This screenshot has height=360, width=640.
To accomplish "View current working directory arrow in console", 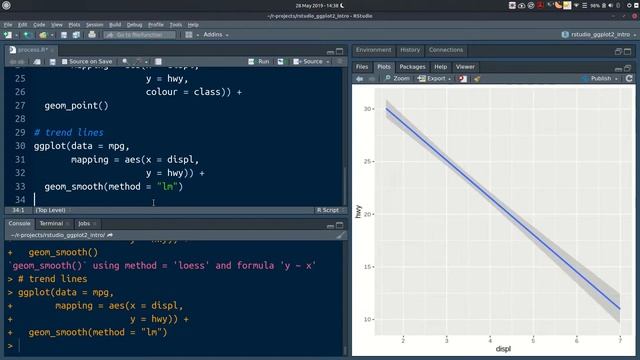I will pos(110,235).
